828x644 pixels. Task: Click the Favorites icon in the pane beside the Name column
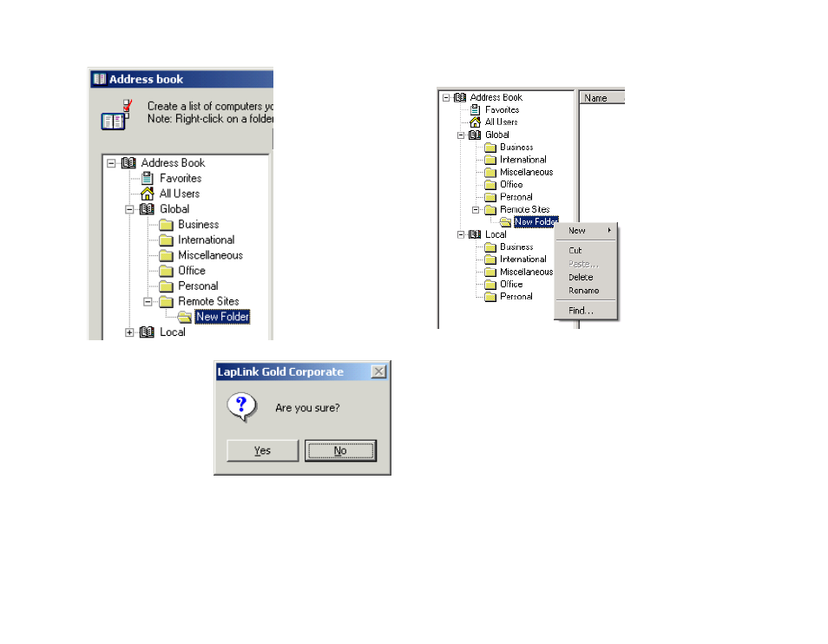(x=476, y=110)
